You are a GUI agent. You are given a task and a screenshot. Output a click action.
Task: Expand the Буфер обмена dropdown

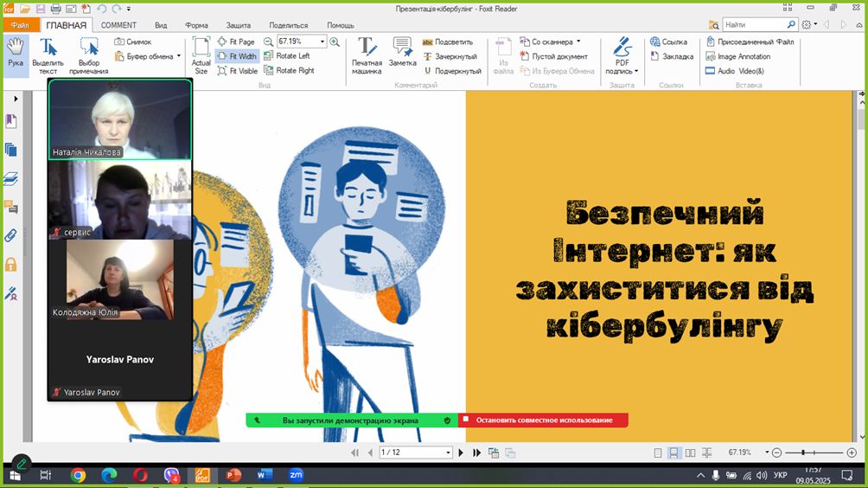(179, 56)
